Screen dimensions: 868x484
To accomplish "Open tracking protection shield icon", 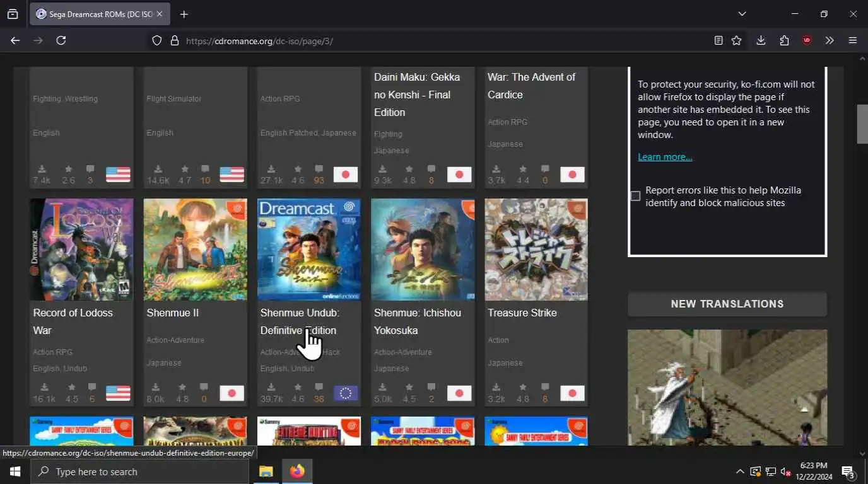I will (x=157, y=40).
